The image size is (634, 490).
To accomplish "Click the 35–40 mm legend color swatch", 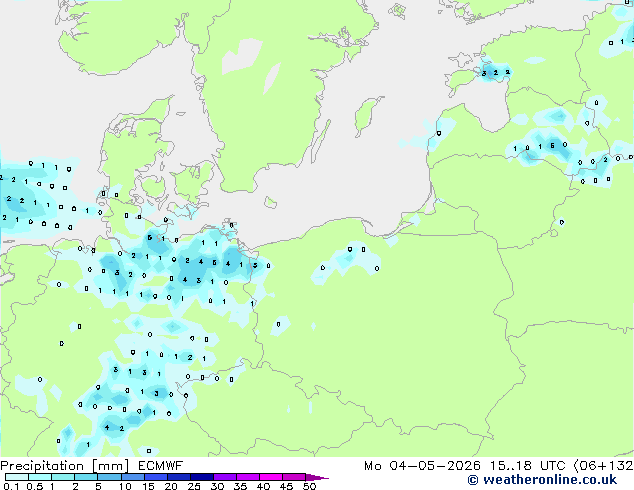I will coord(247,477).
